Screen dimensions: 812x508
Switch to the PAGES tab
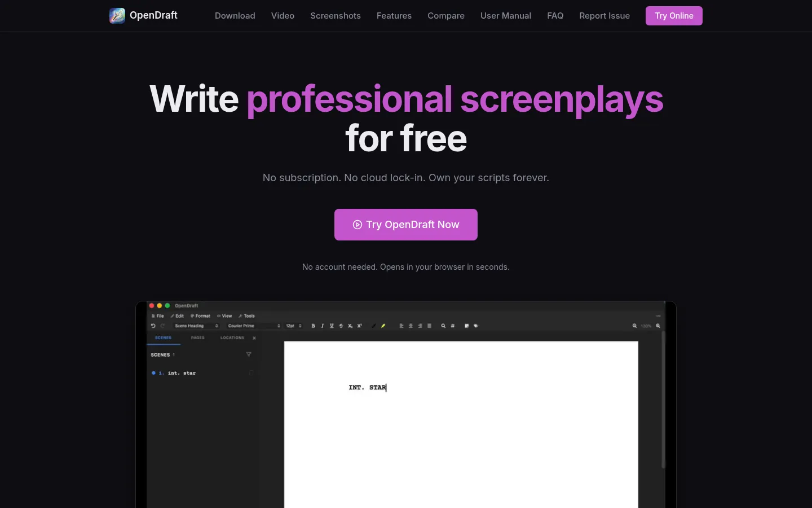[198, 338]
